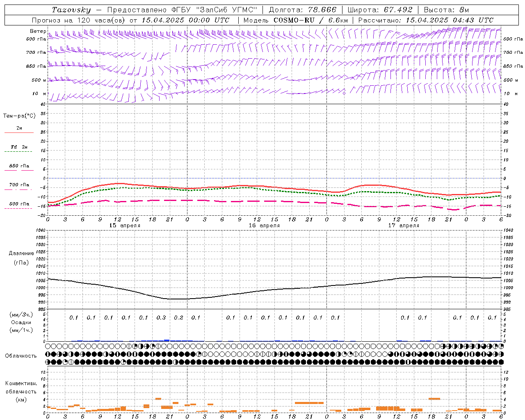This screenshot has height=420, width=525.
Task: Click the forecast start time 15.04.2025 00:00 UTC
Action: (x=185, y=20)
